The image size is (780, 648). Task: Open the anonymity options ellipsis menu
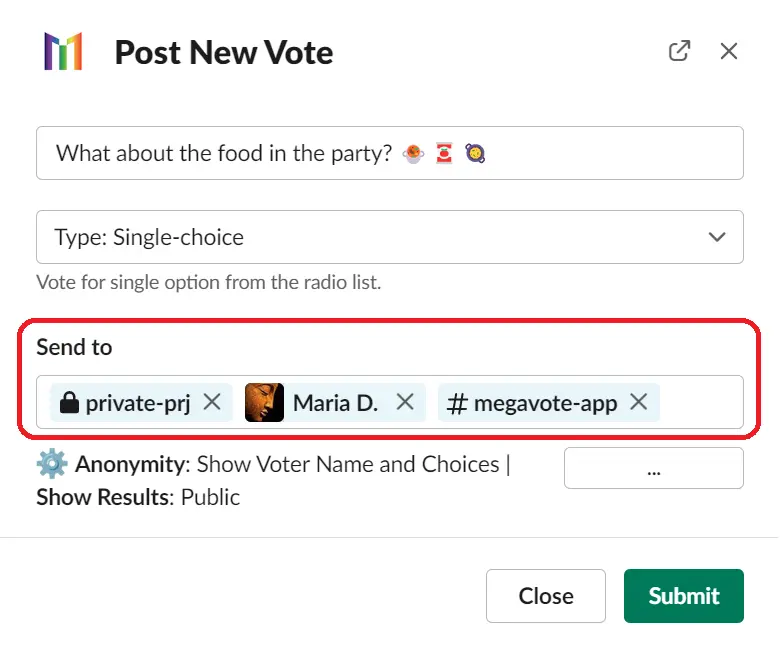(654, 468)
